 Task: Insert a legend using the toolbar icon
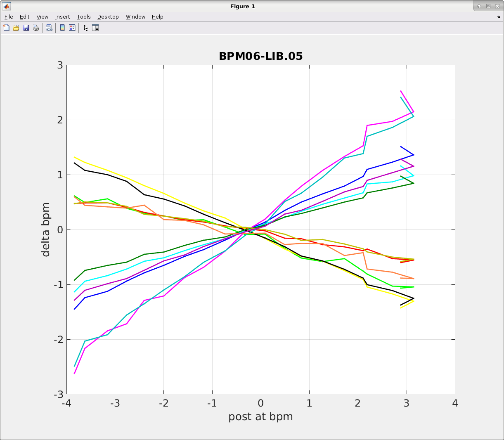pyautogui.click(x=72, y=28)
